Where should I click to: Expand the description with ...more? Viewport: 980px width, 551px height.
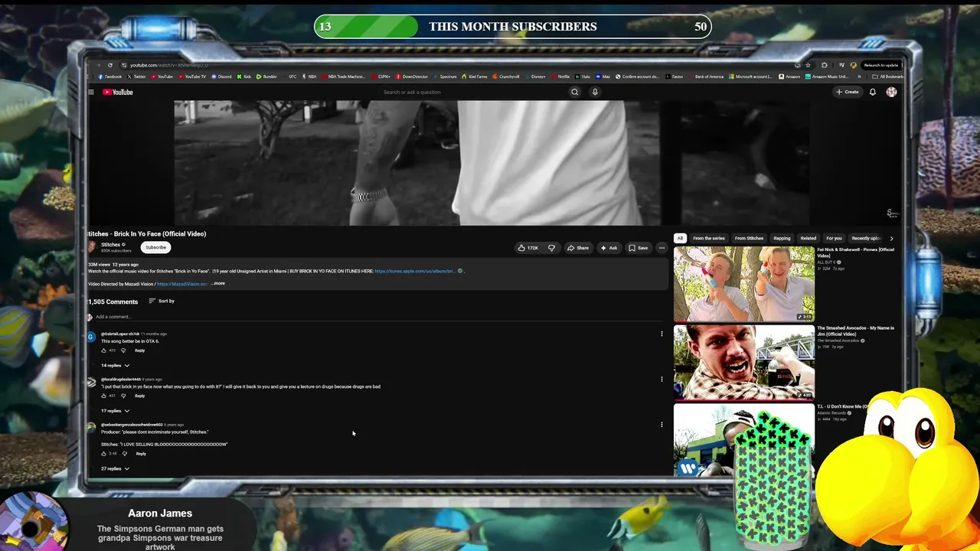(x=218, y=284)
